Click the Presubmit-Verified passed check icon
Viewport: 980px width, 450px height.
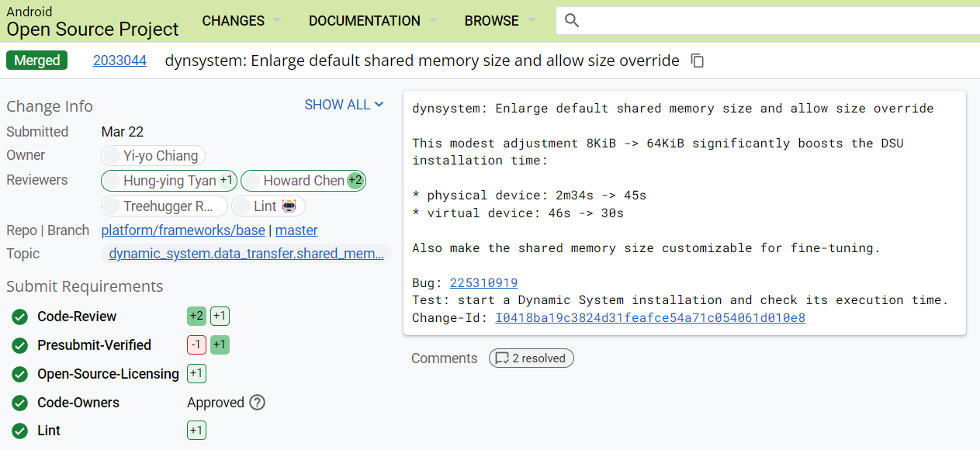tap(19, 345)
